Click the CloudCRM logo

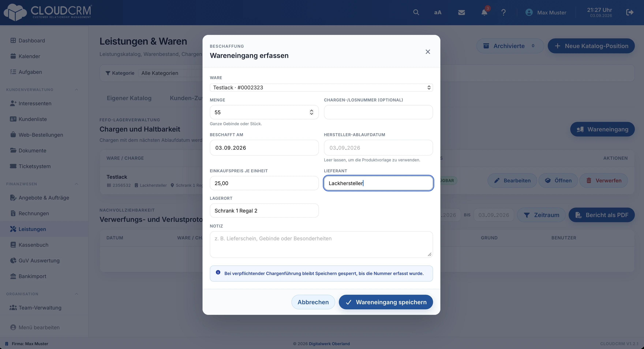[48, 12]
